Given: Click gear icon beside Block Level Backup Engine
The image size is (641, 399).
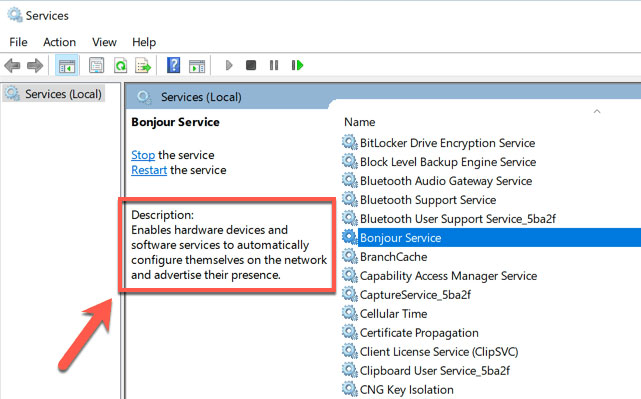Looking at the screenshot, I should coord(350,161).
